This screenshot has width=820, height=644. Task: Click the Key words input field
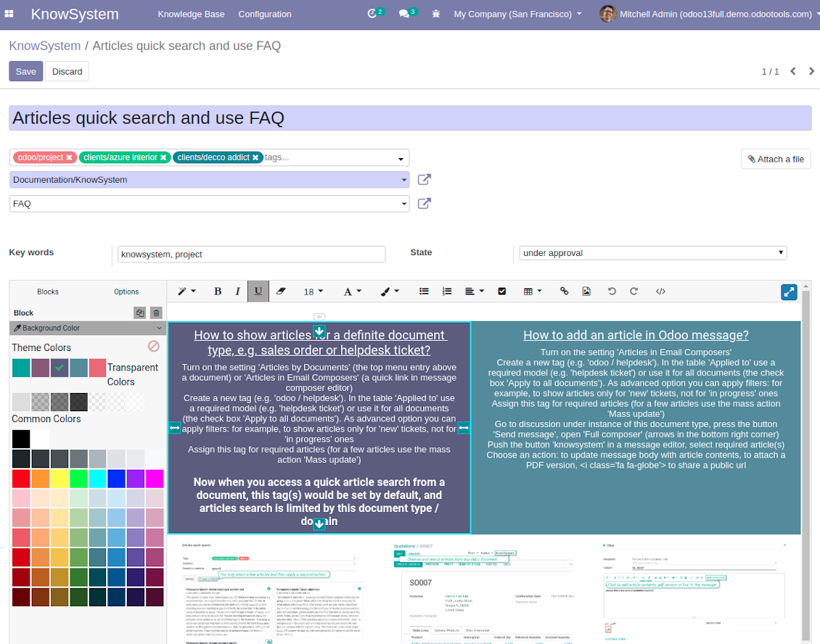coord(251,254)
